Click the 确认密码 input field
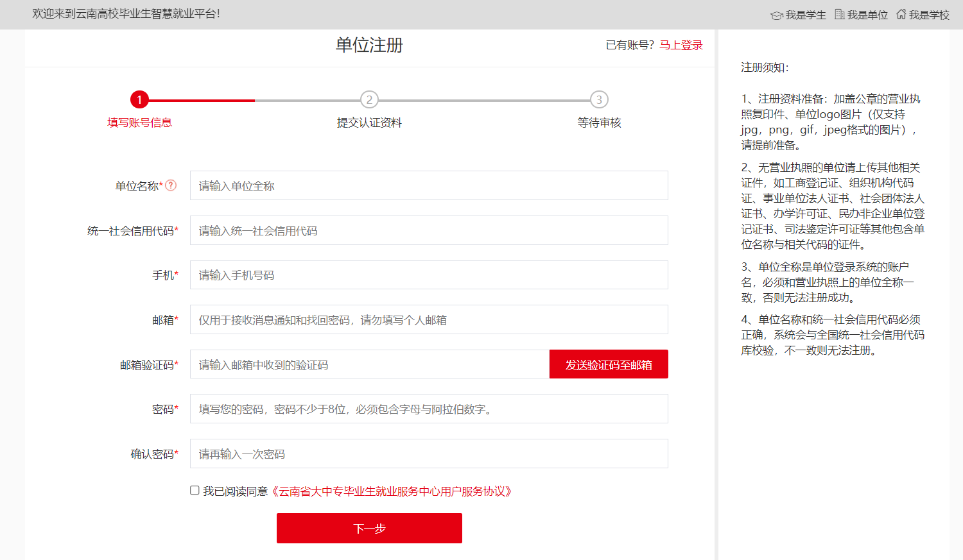Image resolution: width=963 pixels, height=560 pixels. (x=429, y=454)
